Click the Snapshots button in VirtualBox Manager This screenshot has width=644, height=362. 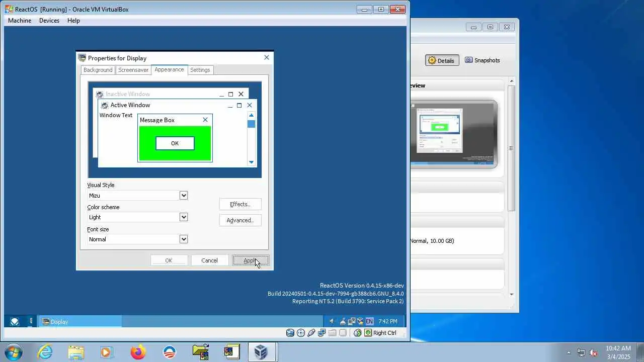482,60
